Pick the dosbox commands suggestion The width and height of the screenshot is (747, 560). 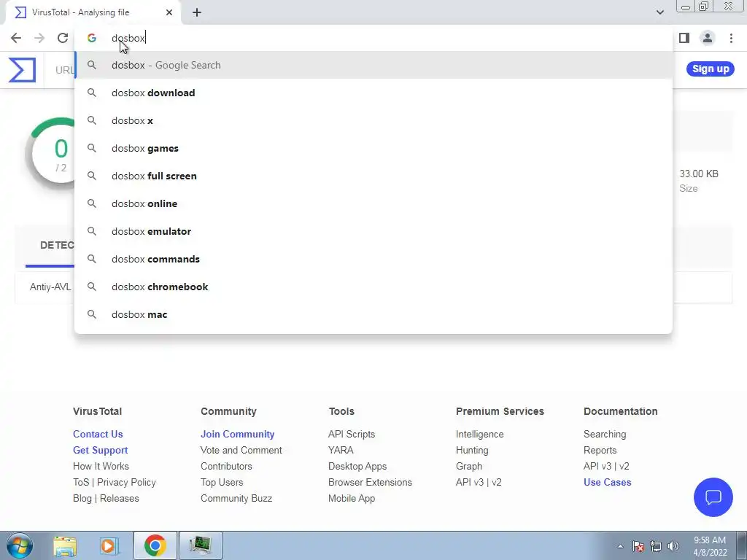[x=373, y=259]
